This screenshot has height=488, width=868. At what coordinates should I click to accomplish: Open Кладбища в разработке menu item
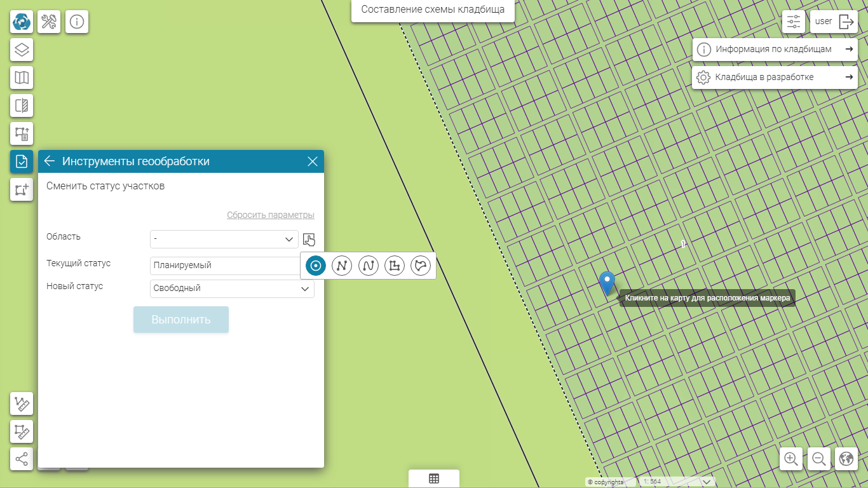pyautogui.click(x=775, y=77)
